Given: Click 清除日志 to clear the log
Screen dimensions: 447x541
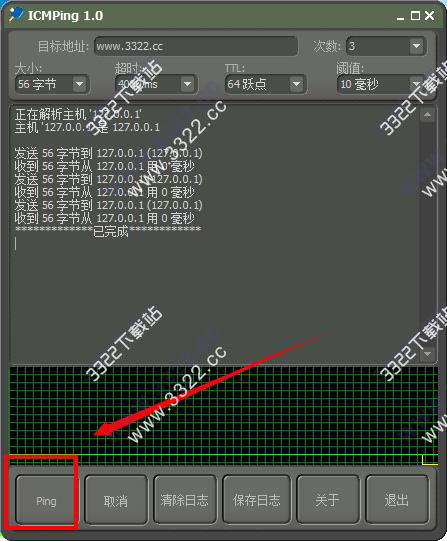Looking at the screenshot, I should tap(185, 499).
